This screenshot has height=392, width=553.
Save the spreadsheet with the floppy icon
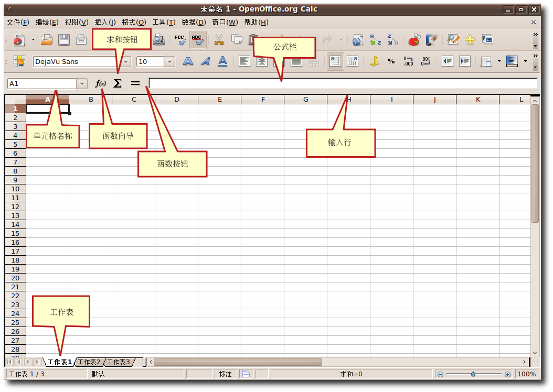click(64, 40)
